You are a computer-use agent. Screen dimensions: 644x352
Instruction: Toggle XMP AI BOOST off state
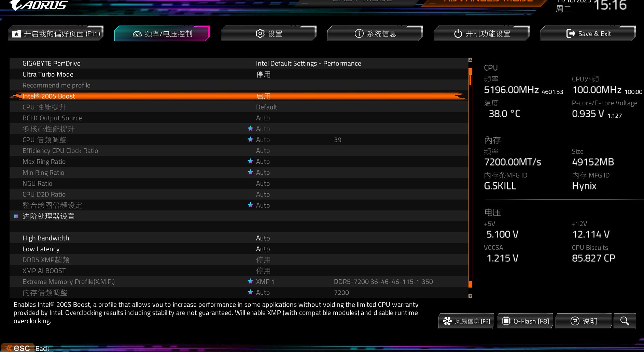[x=263, y=270]
